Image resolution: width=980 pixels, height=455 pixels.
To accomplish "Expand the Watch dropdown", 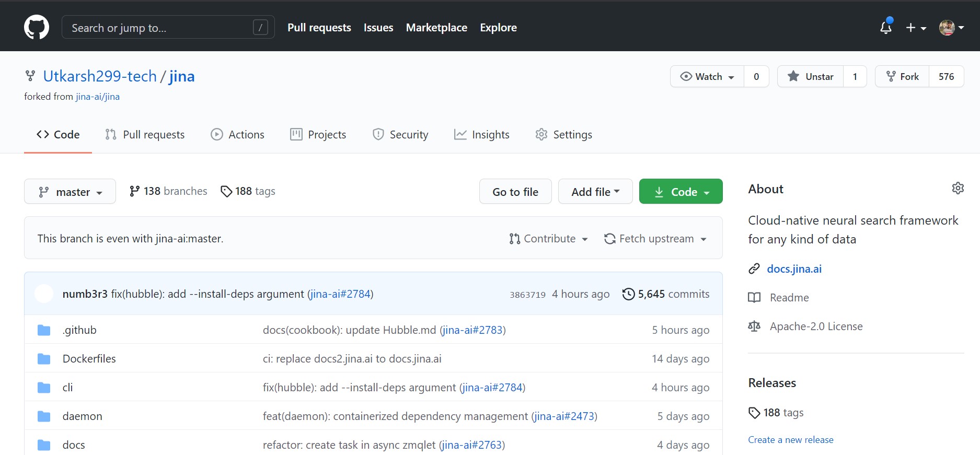I will tap(707, 77).
